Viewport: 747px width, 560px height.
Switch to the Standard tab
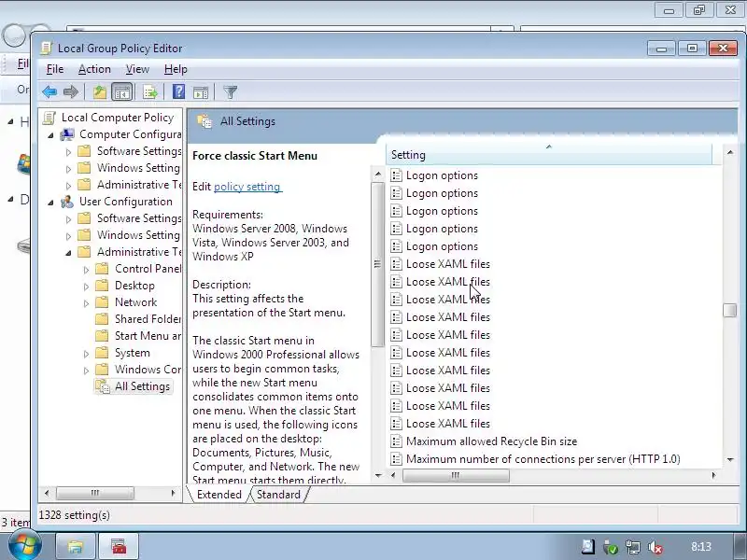(x=278, y=495)
